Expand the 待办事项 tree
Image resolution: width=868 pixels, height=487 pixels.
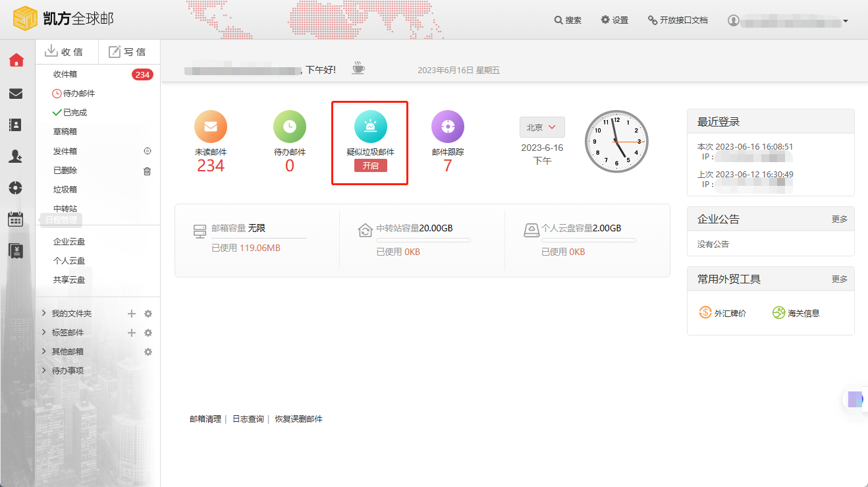[x=43, y=370]
